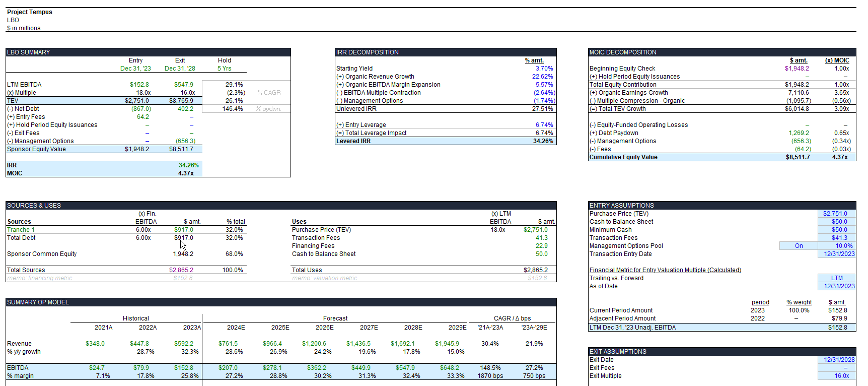Select the Purchase Price (TEV) input in Entry Assumptions
868x386 pixels.
pyautogui.click(x=837, y=214)
